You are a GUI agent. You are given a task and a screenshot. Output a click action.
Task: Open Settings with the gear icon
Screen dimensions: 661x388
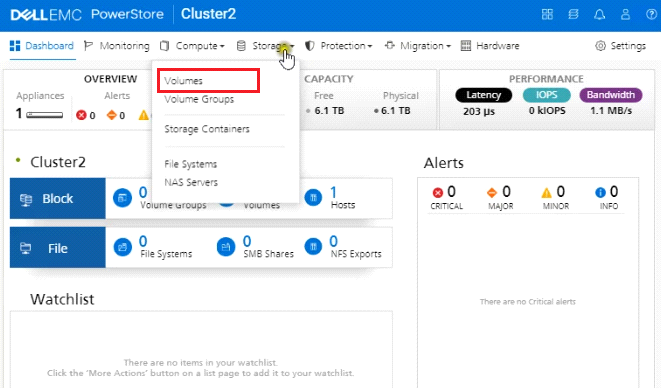click(620, 46)
